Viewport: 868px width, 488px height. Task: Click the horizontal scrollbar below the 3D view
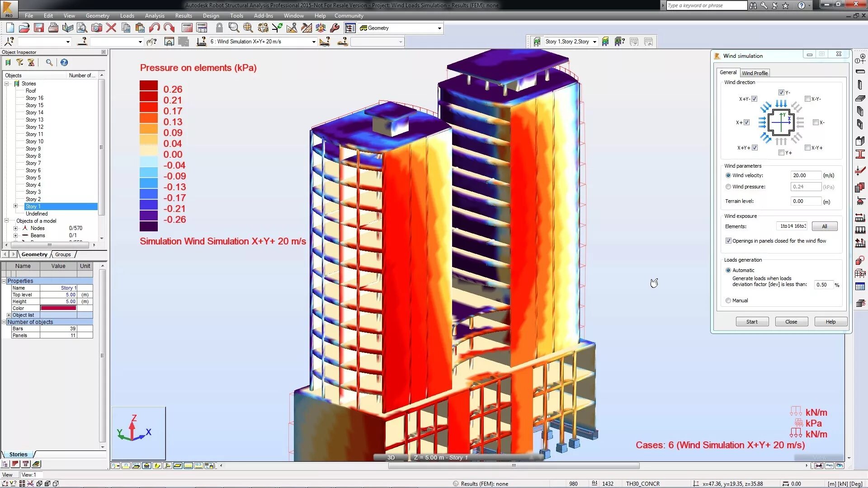coord(513,465)
